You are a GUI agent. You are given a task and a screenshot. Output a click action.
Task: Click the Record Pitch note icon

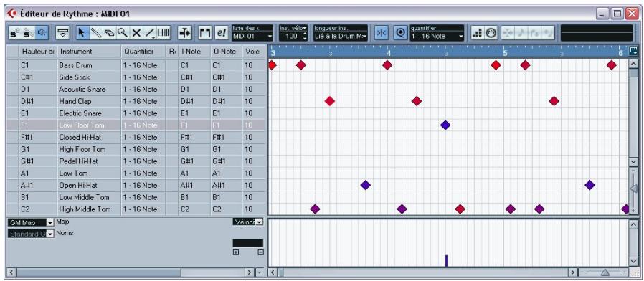[x=521, y=33]
